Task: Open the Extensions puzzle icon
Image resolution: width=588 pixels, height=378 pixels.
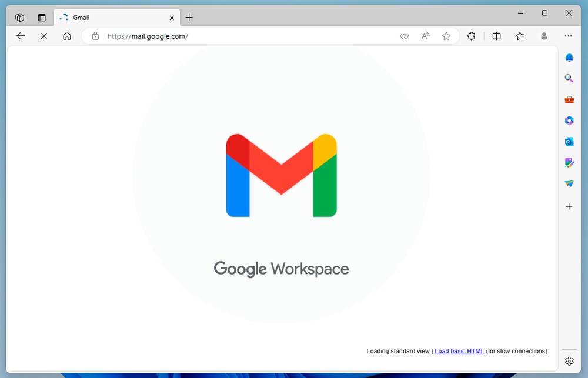Action: click(472, 36)
